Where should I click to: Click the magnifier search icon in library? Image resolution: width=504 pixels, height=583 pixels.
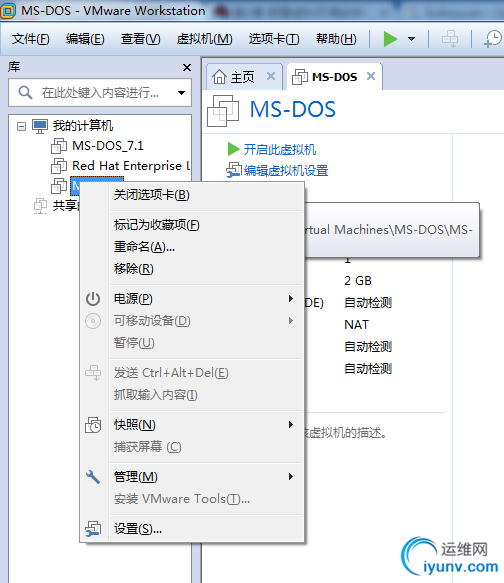[x=25, y=92]
